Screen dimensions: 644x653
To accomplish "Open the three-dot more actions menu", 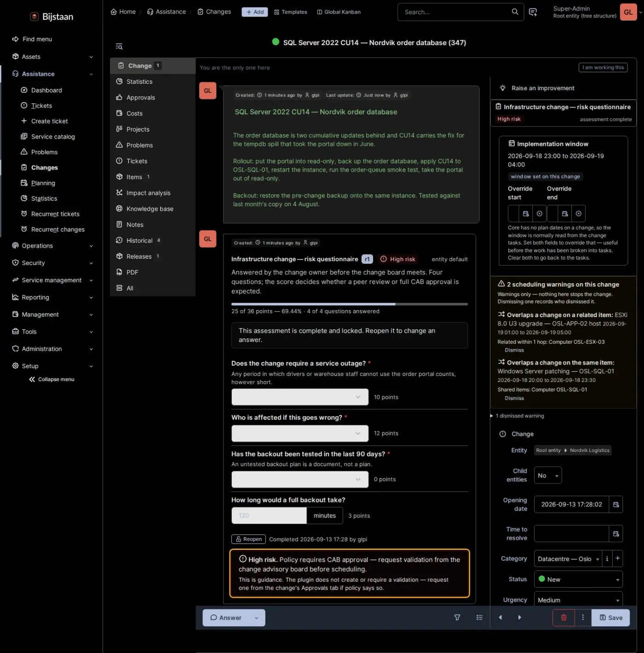I will [583, 618].
